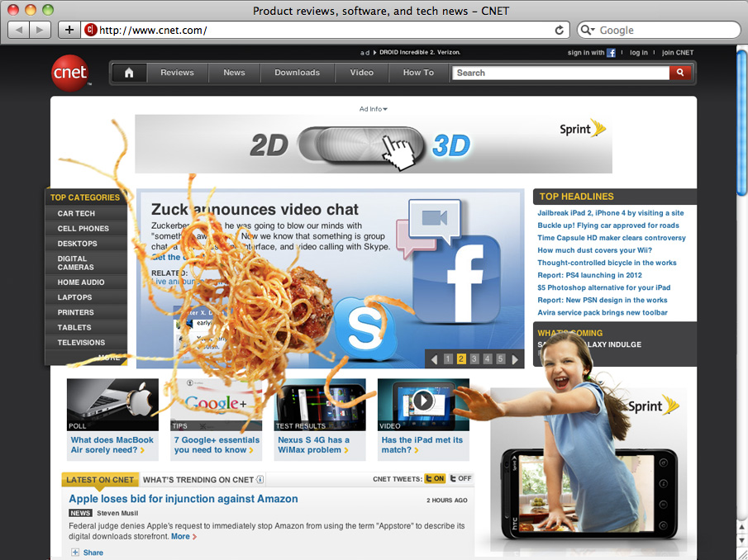Viewport: 748px width, 560px height.
Task: Click the Safari address bar URL
Action: pos(153,30)
